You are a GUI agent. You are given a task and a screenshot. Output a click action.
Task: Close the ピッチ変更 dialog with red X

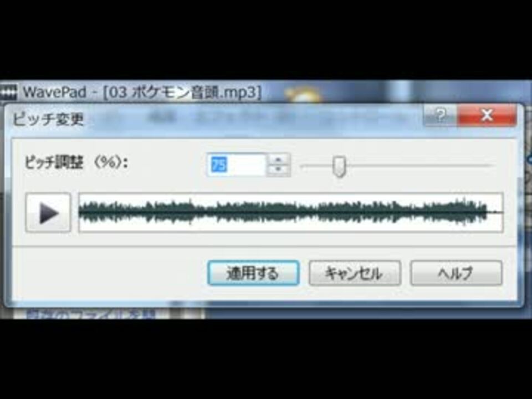[487, 115]
